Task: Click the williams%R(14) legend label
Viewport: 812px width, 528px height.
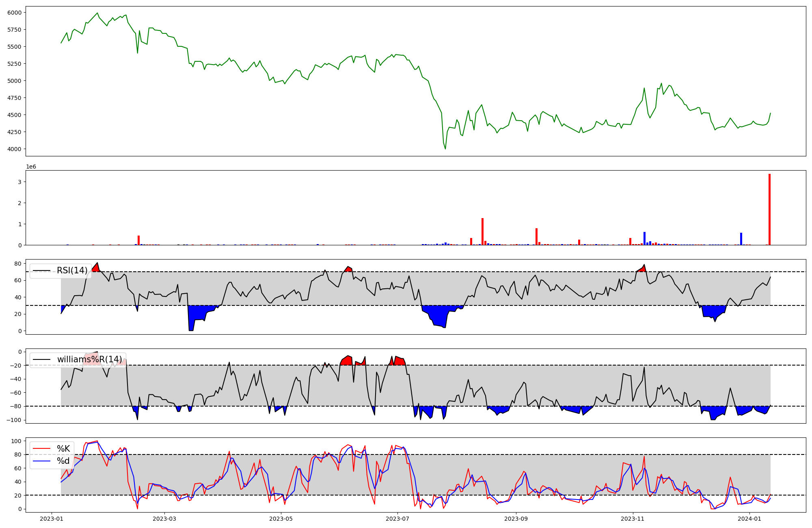Action: (x=89, y=359)
